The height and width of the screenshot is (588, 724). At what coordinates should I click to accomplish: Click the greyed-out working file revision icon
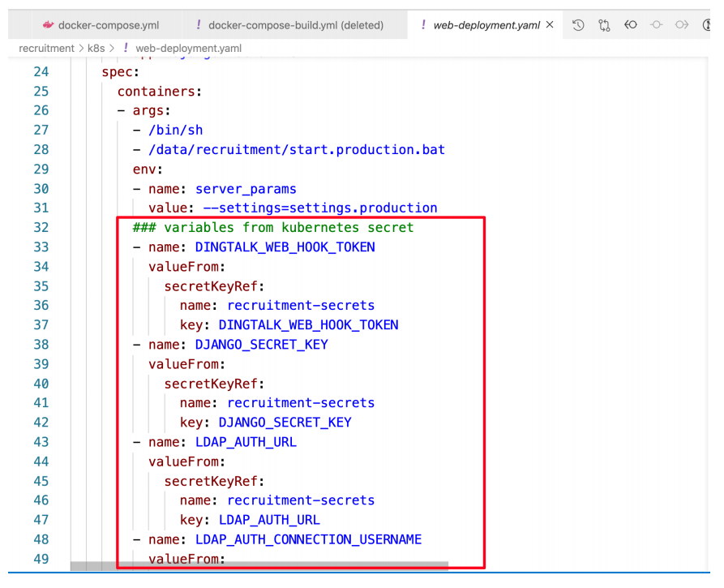655,25
